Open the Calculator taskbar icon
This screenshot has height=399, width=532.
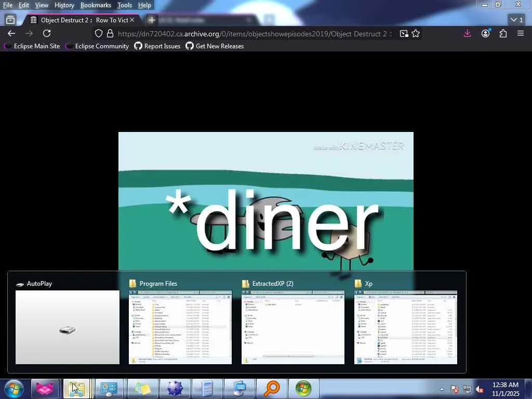click(207, 389)
